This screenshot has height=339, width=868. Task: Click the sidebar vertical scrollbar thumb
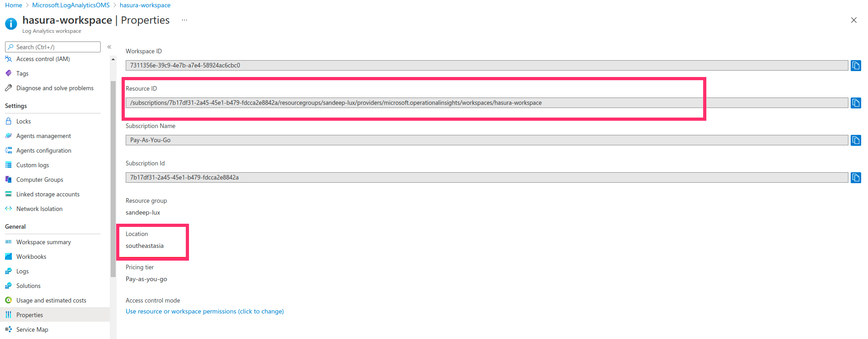(x=113, y=179)
